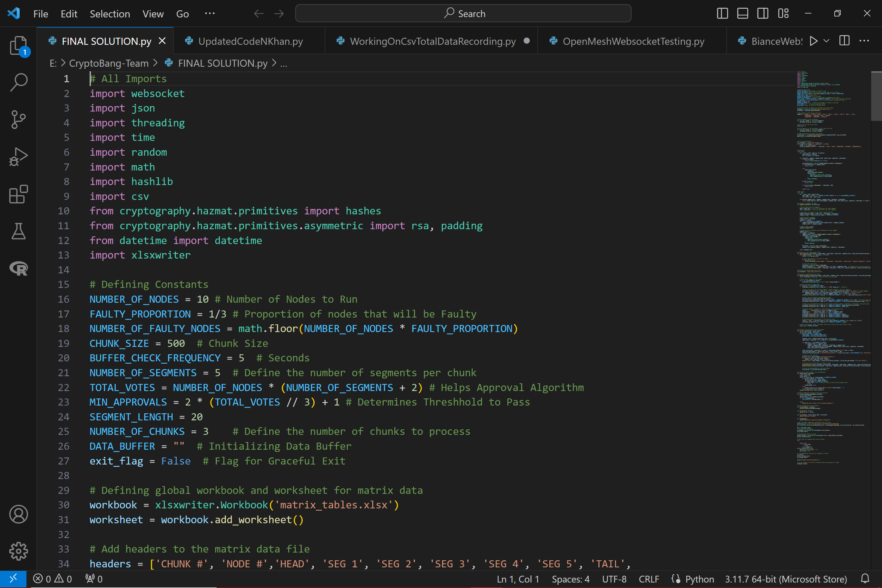Click the CryptoBang-Team breadcrumb folder
The height and width of the screenshot is (588, 882).
pos(109,64)
